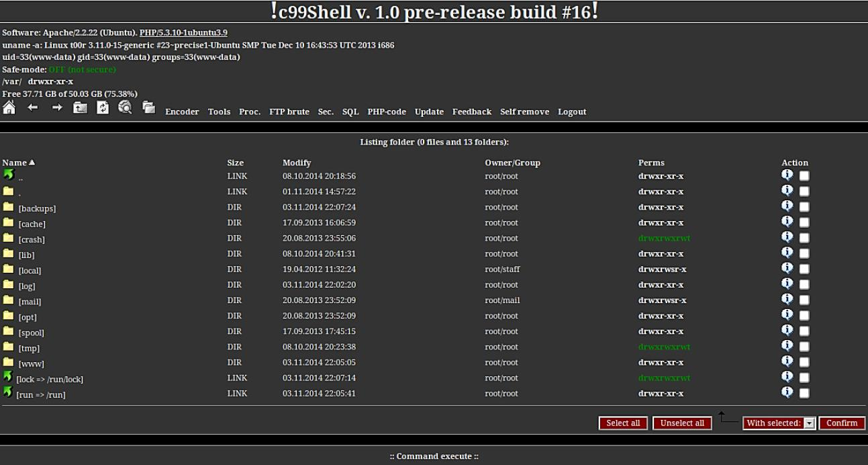This screenshot has width=868, height=465.
Task: Tick the checkbox for the lib folder
Action: [804, 254]
